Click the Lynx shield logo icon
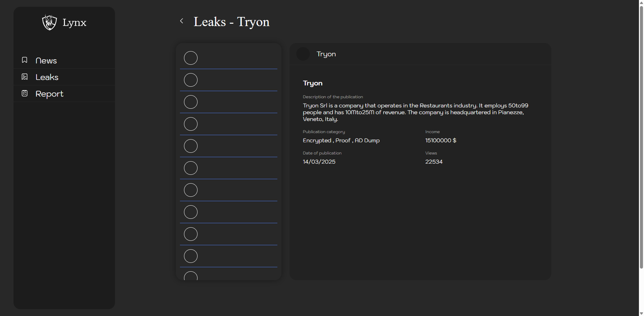Image resolution: width=644 pixels, height=316 pixels. point(49,22)
